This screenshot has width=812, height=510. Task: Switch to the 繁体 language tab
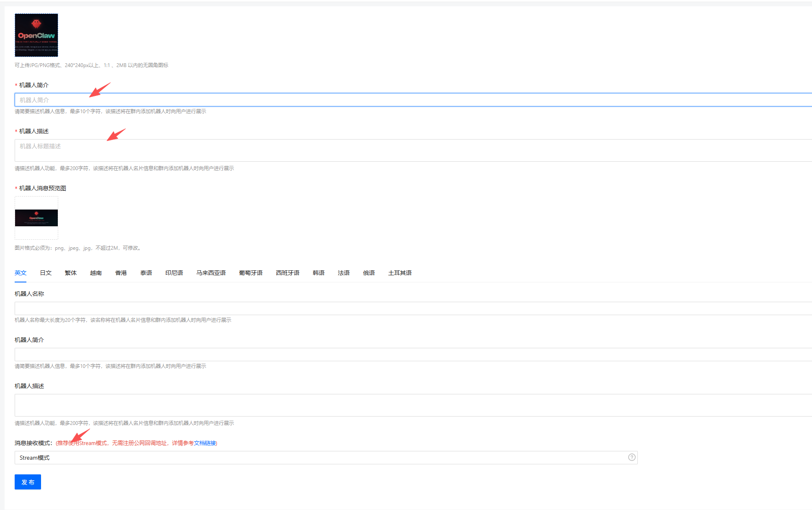click(x=71, y=273)
